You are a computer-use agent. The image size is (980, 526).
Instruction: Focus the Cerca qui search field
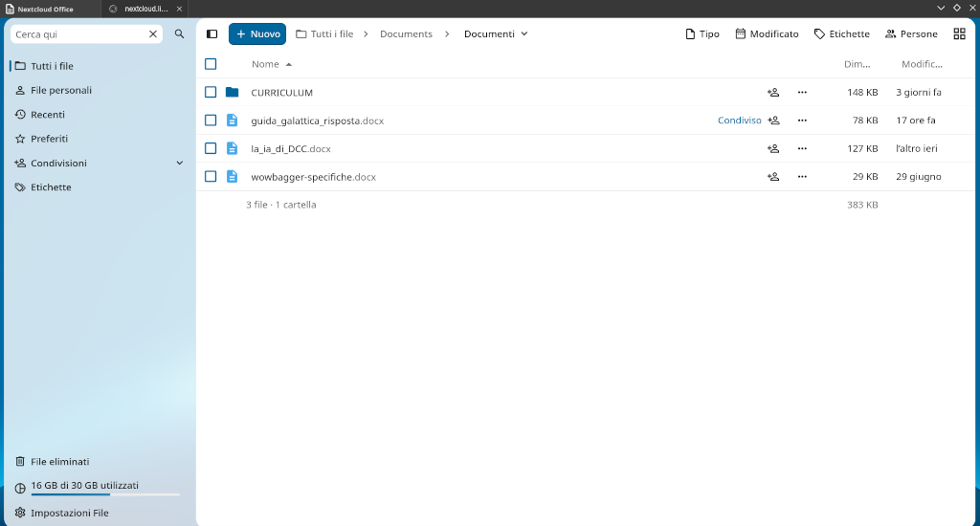point(80,33)
